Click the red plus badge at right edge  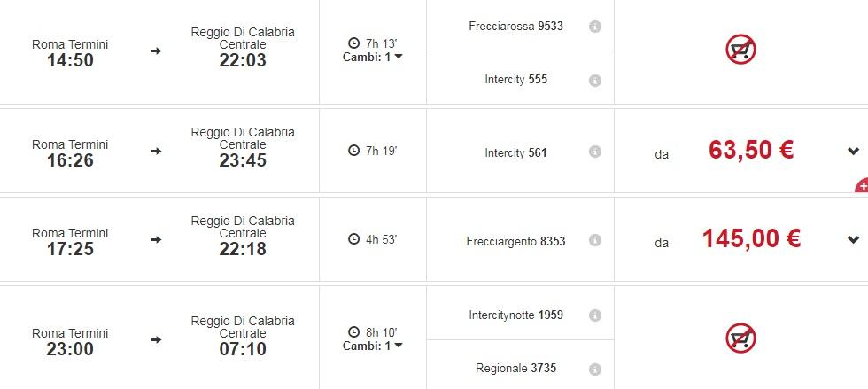click(x=862, y=187)
